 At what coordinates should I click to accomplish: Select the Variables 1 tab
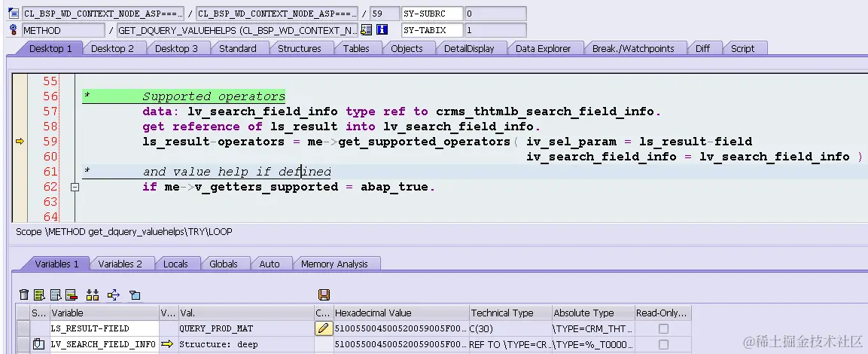[x=56, y=264]
